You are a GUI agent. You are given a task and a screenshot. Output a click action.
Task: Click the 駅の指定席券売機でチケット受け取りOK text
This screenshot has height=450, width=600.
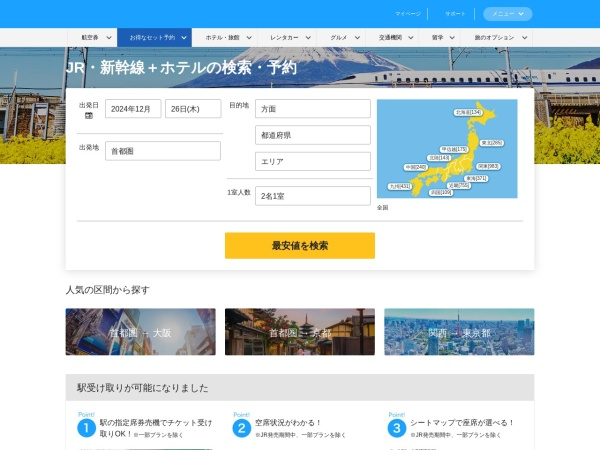156,428
